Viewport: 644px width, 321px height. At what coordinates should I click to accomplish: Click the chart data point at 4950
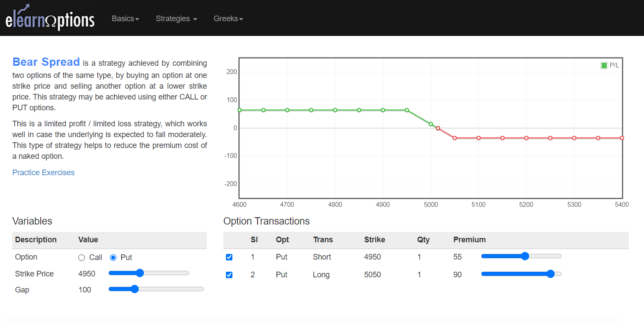point(407,110)
